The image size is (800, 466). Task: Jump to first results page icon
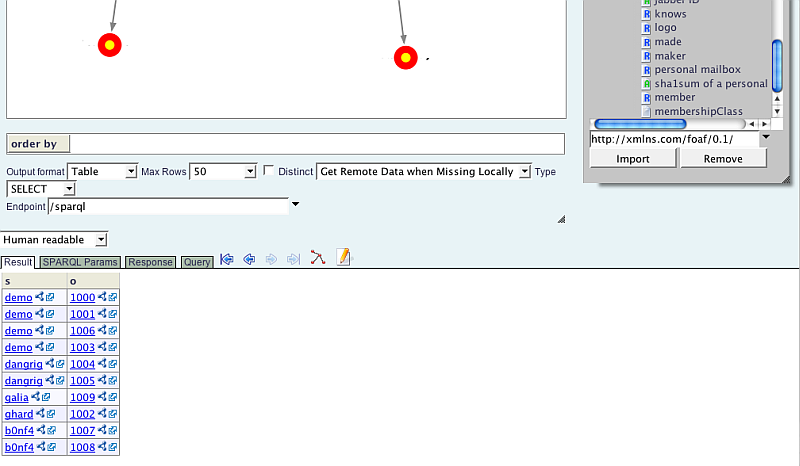point(227,259)
